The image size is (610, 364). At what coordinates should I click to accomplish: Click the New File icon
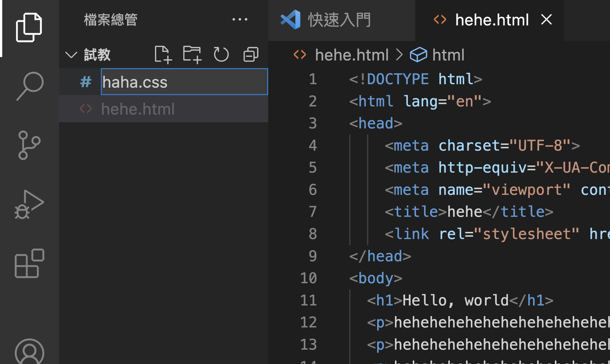(x=163, y=55)
